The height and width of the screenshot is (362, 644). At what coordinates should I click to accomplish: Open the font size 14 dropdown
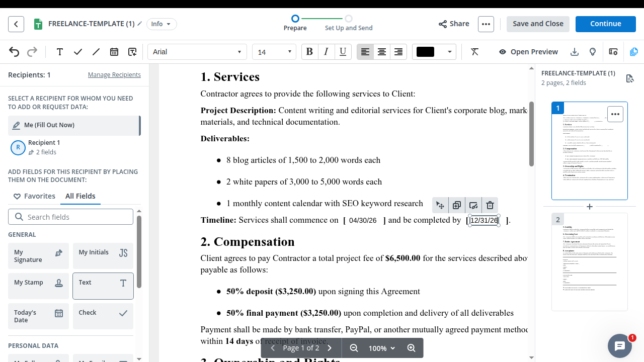pyautogui.click(x=274, y=52)
